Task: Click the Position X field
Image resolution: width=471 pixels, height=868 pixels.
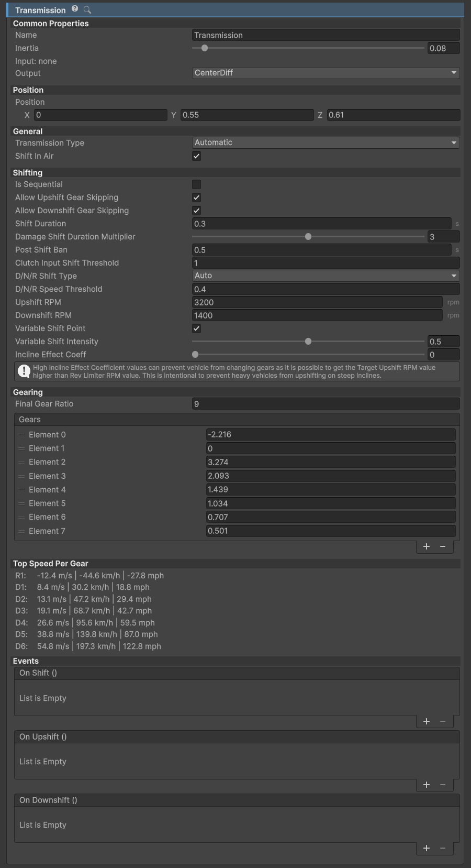Action: pyautogui.click(x=100, y=115)
